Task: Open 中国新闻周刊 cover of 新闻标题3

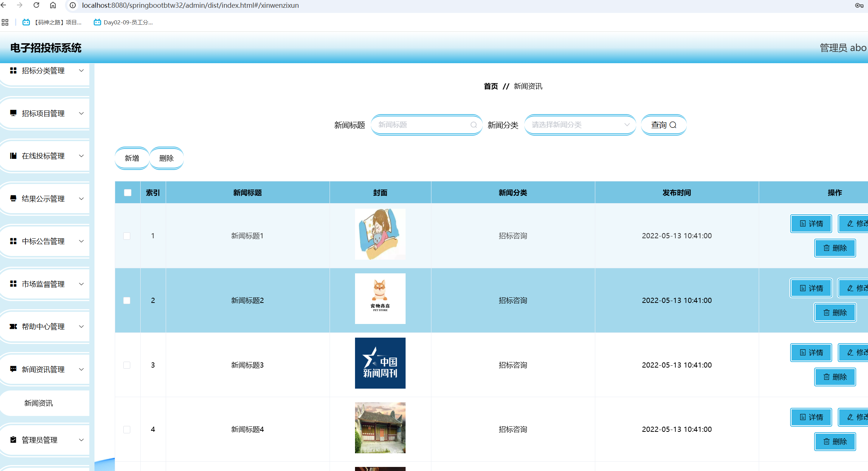Action: click(x=380, y=363)
